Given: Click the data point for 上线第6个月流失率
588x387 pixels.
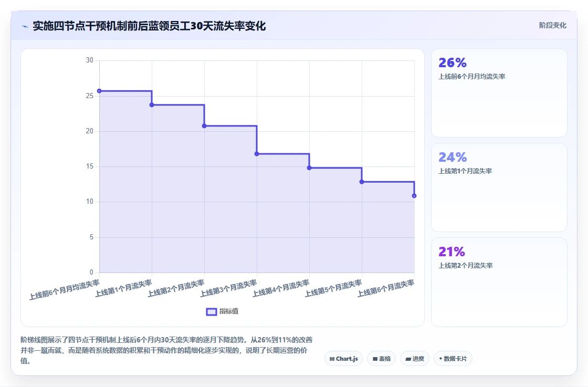Looking at the screenshot, I should pyautogui.click(x=414, y=196).
